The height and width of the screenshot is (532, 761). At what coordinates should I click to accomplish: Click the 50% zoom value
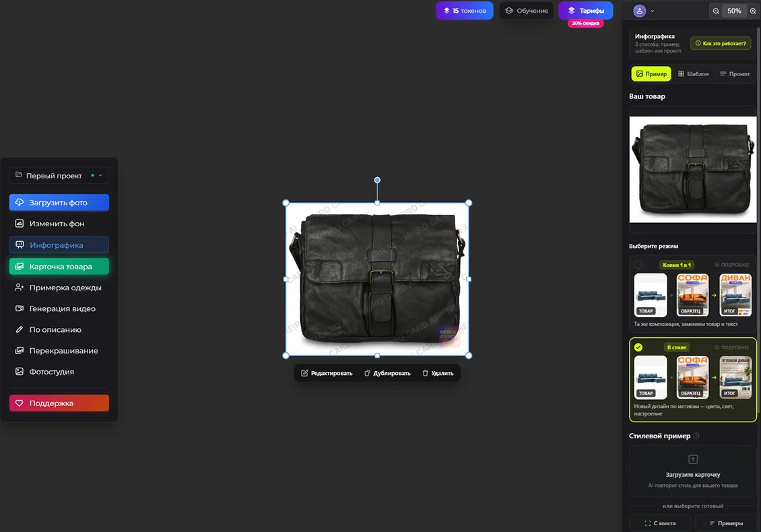pos(734,11)
